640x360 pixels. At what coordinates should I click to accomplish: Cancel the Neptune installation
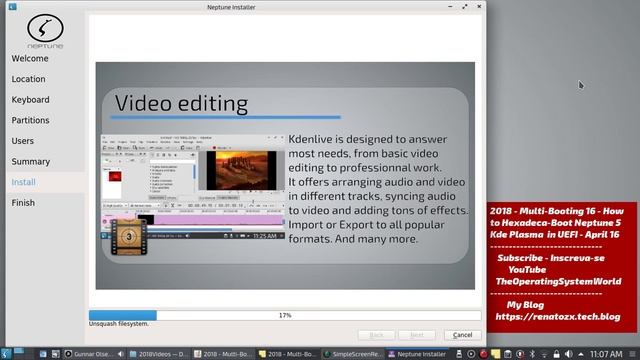point(462,335)
